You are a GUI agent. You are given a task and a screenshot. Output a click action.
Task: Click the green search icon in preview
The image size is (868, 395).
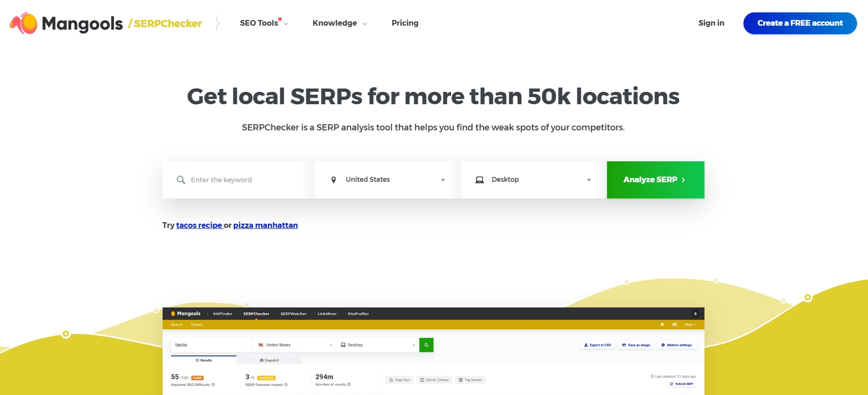(x=426, y=345)
